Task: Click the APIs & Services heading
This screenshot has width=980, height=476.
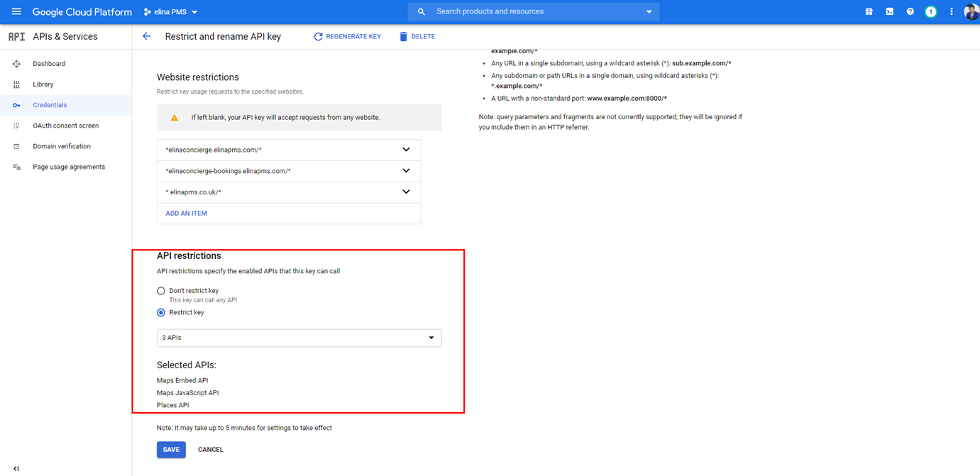Action: tap(65, 37)
